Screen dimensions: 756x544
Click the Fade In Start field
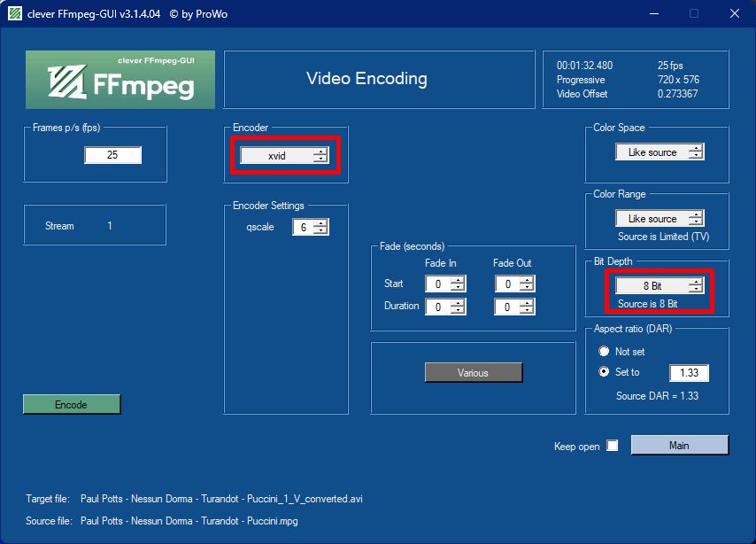pos(438,284)
